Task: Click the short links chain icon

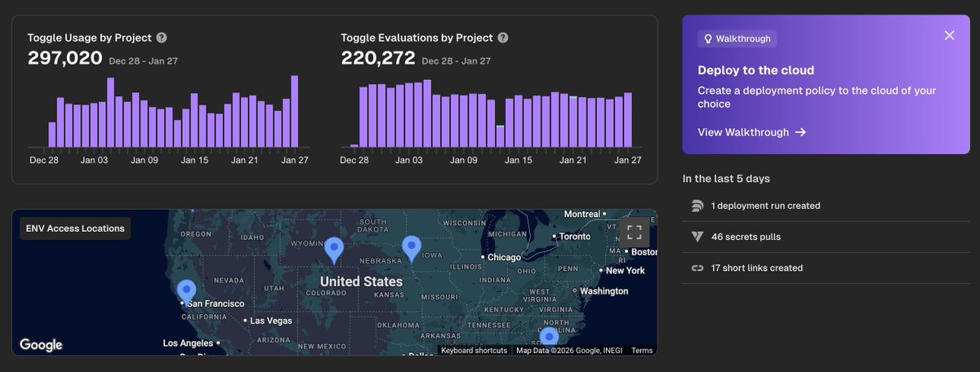Action: tap(697, 268)
